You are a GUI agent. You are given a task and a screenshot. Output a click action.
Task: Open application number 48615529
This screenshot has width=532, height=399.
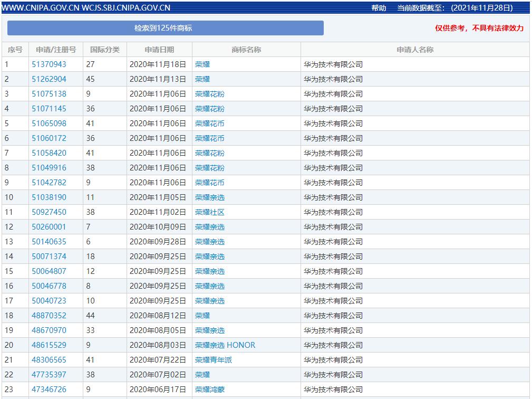pyautogui.click(x=49, y=345)
